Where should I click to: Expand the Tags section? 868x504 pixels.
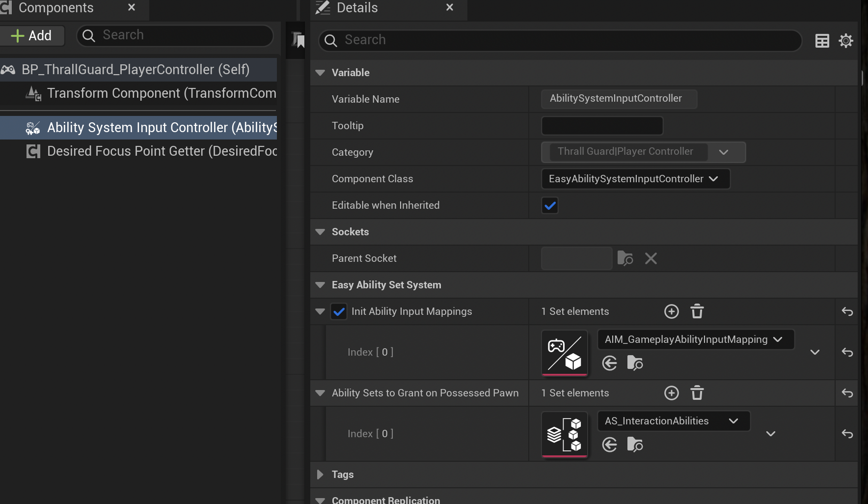321,474
